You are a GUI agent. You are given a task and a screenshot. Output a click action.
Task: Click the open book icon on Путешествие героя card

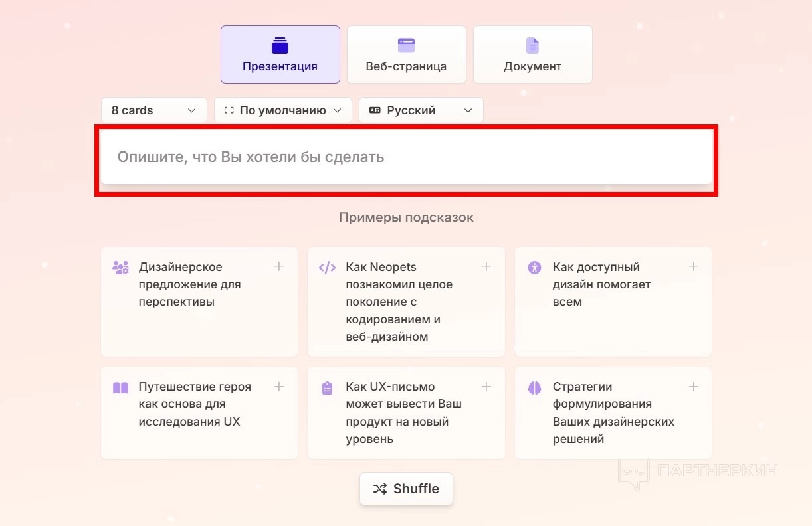(x=120, y=388)
